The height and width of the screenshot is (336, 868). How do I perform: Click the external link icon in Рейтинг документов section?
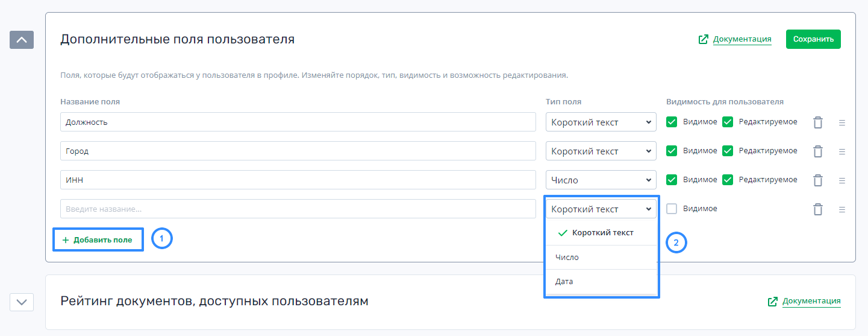[772, 301]
